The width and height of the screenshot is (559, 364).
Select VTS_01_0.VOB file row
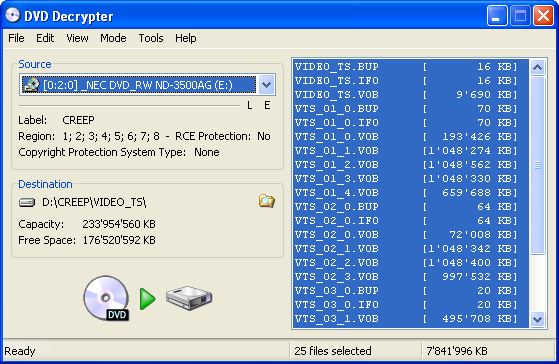coord(411,137)
